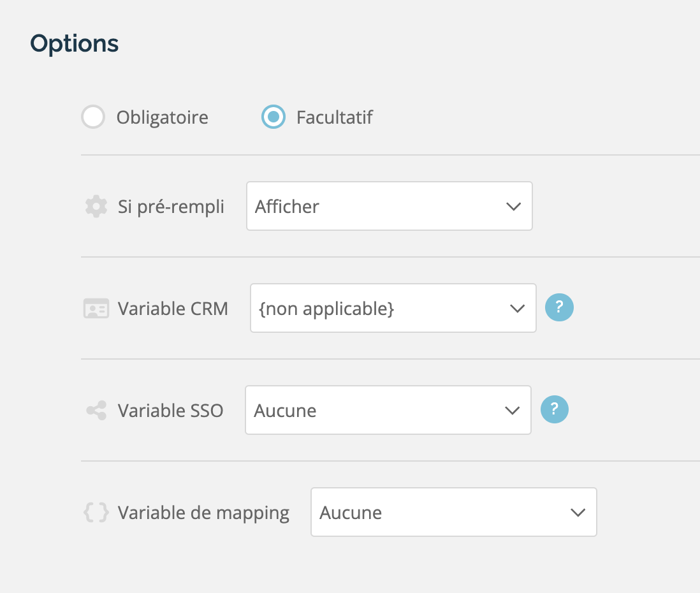Screen dimensions: 700x593
Task: Click the Facultatif label text
Action: (334, 117)
